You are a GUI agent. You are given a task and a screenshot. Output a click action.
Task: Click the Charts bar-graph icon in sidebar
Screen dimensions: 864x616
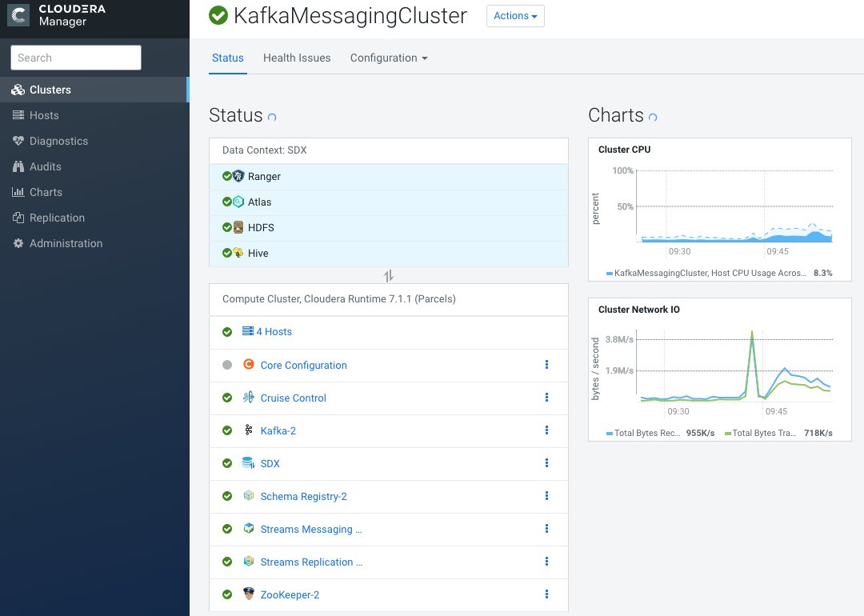click(18, 192)
